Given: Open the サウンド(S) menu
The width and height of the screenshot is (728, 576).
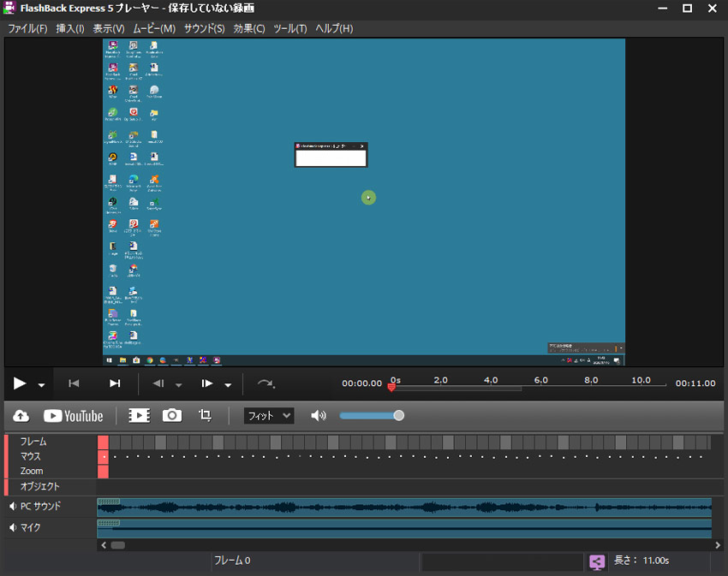Looking at the screenshot, I should pos(205,29).
